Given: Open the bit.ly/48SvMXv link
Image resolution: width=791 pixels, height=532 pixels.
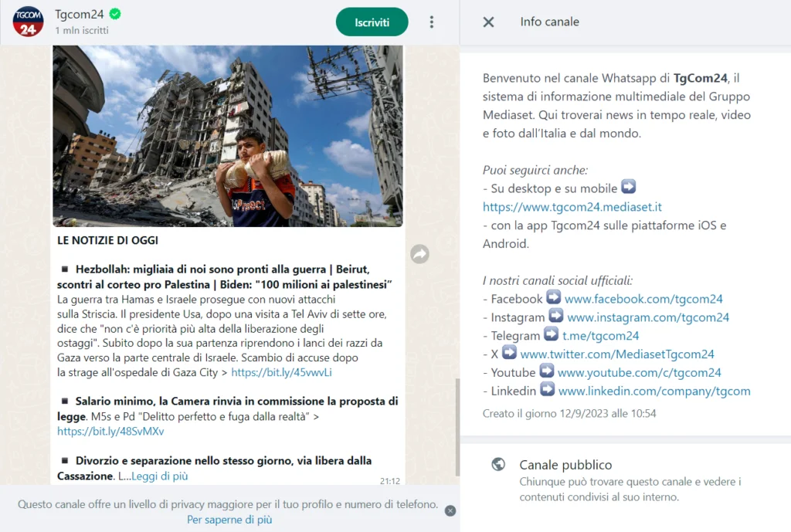Looking at the screenshot, I should (110, 432).
